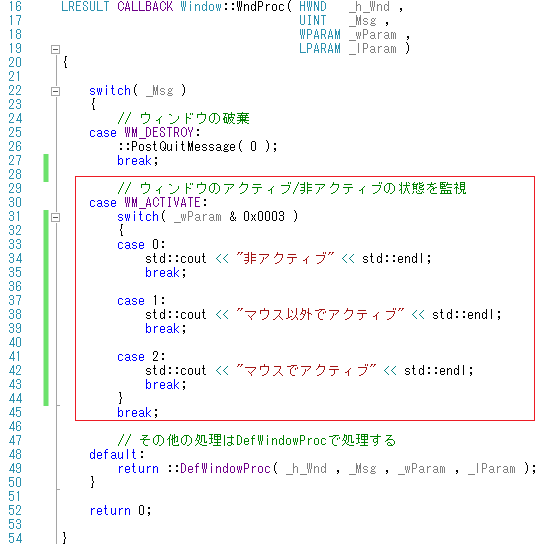Click the UINT parameter type
Image resolution: width=556 pixels, height=544 pixels.
pos(313,21)
